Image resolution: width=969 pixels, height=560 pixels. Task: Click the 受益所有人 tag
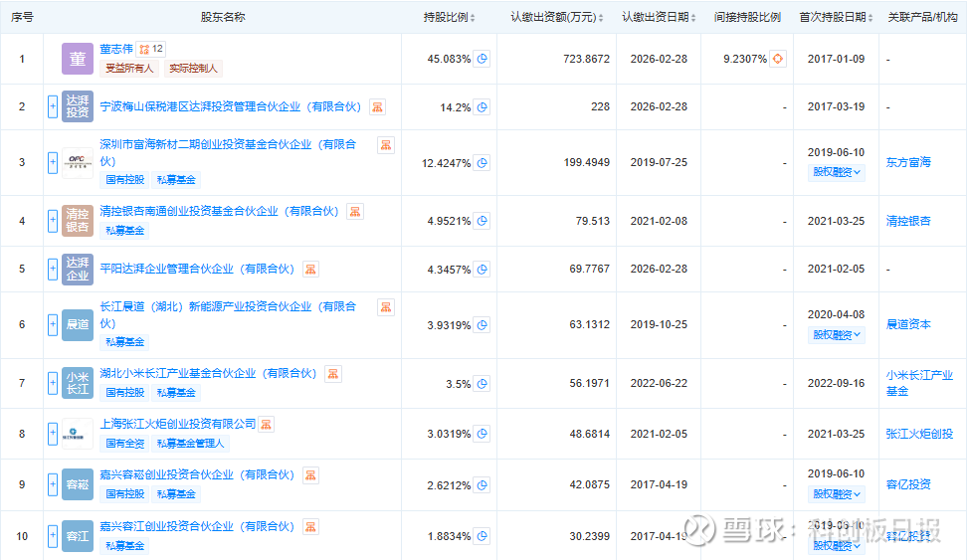(x=129, y=68)
